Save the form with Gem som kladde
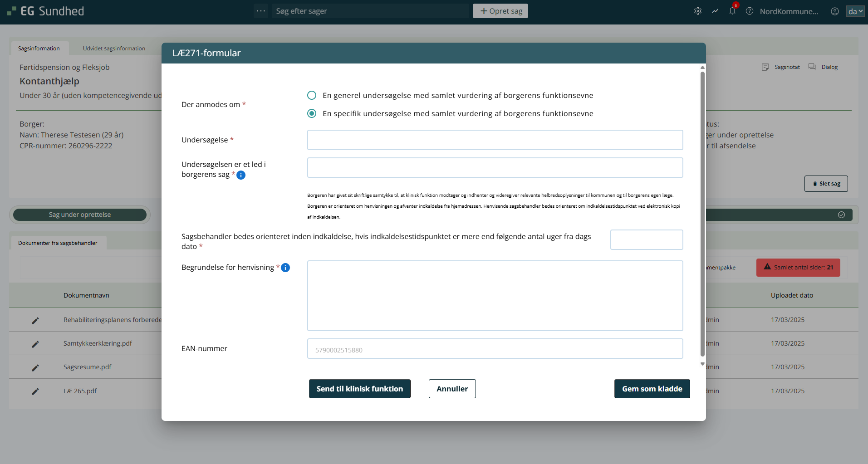Viewport: 868px width, 464px height. tap(652, 389)
